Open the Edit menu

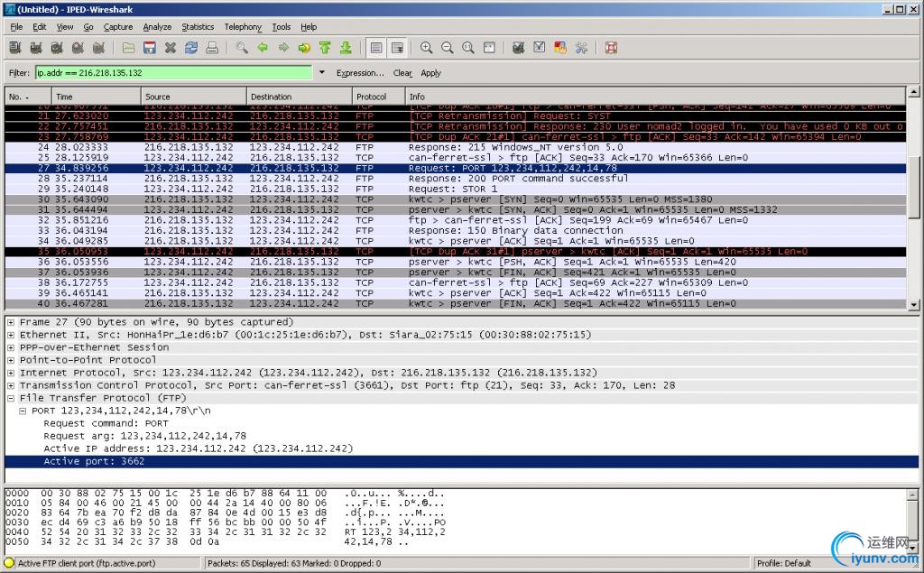[x=40, y=26]
